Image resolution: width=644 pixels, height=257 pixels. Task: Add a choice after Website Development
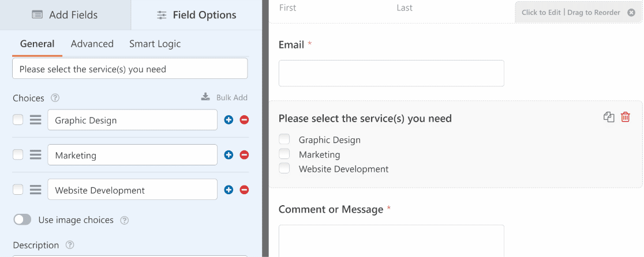[229, 190]
